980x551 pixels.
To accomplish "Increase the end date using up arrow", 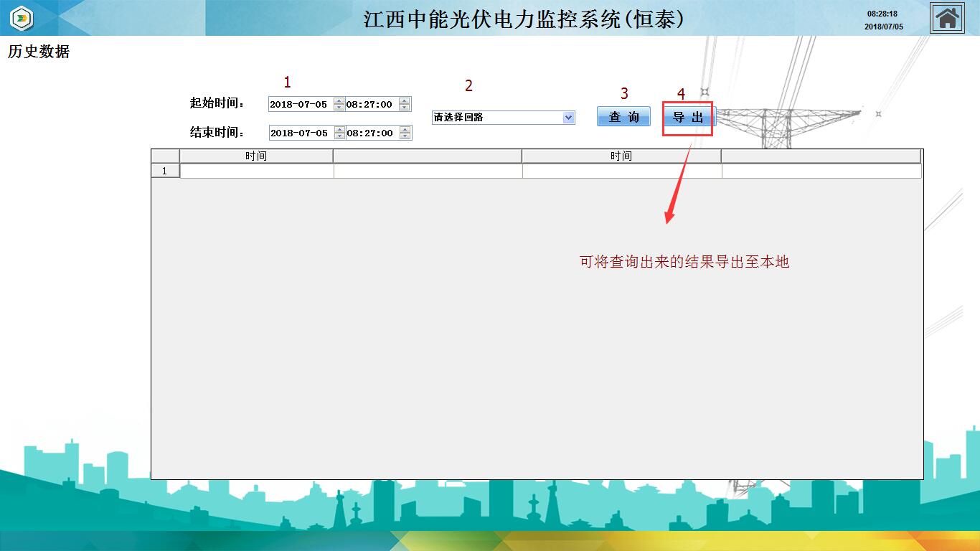I will pos(339,130).
